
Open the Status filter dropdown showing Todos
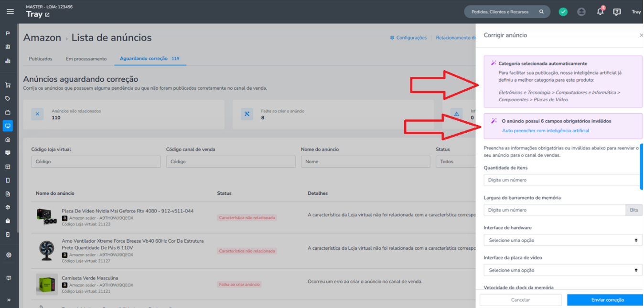coord(456,161)
